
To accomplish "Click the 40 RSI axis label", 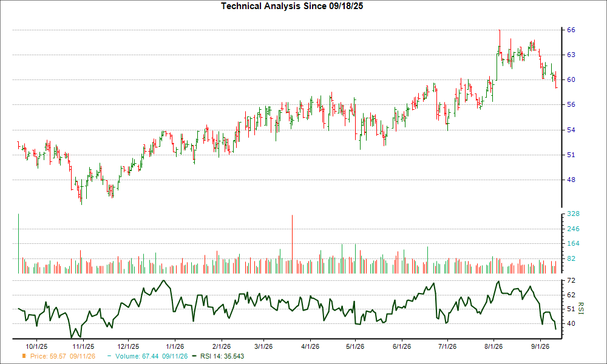I will click(571, 323).
